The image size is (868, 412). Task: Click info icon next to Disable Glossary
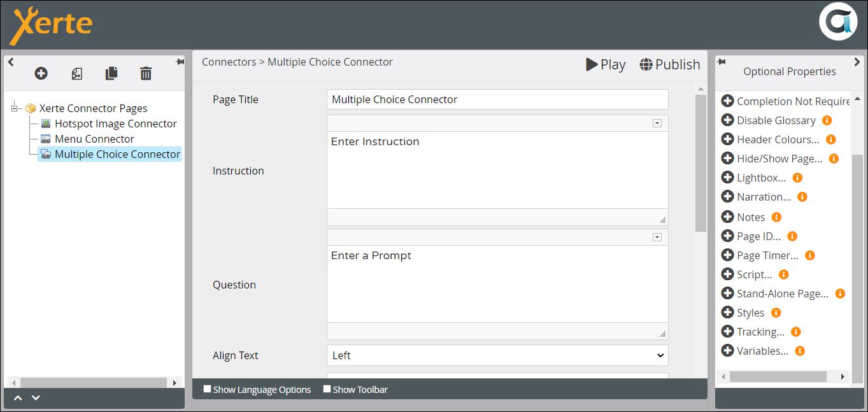pyautogui.click(x=827, y=120)
